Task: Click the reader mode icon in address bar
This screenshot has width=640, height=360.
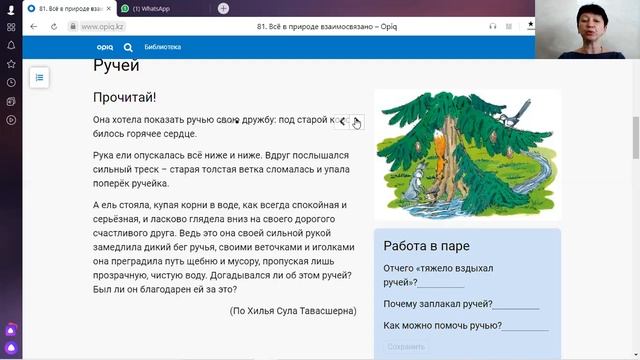Action: (509, 27)
